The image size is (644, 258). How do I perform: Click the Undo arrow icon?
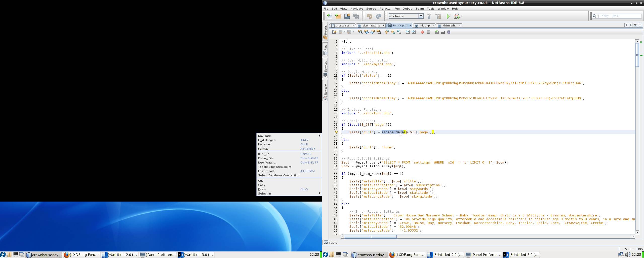(369, 16)
